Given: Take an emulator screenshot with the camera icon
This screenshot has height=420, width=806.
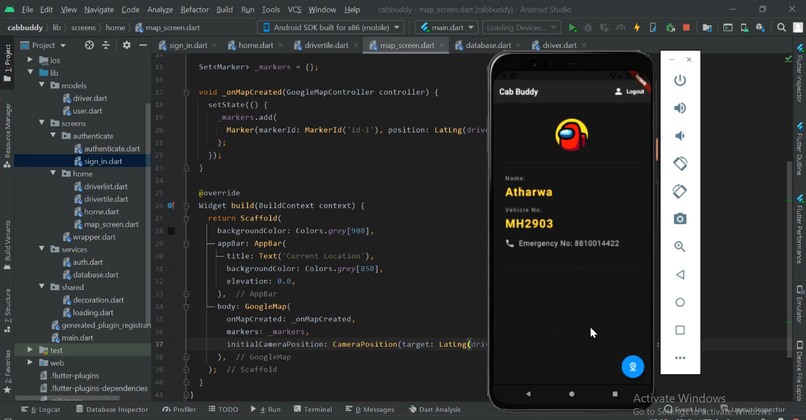Looking at the screenshot, I should (x=680, y=219).
